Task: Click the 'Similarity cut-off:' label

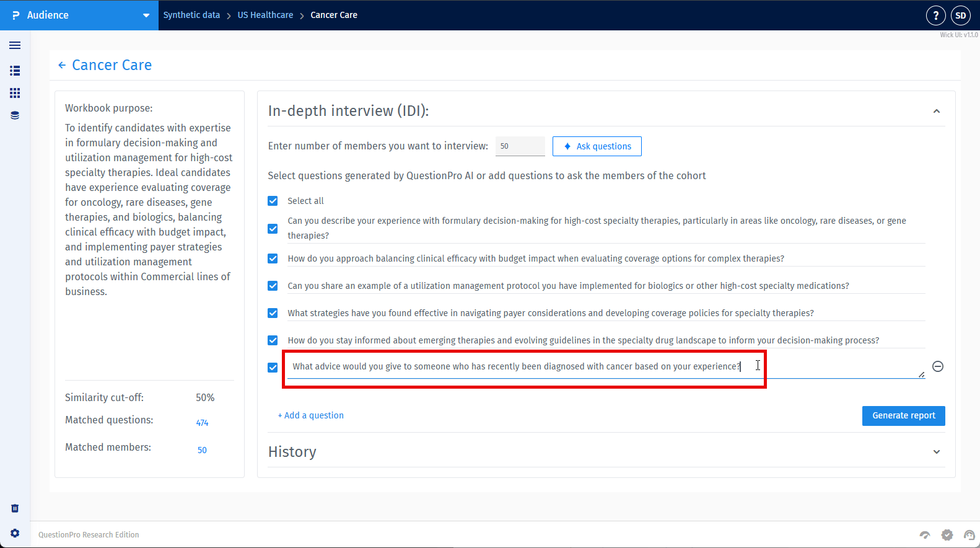Action: tap(104, 397)
